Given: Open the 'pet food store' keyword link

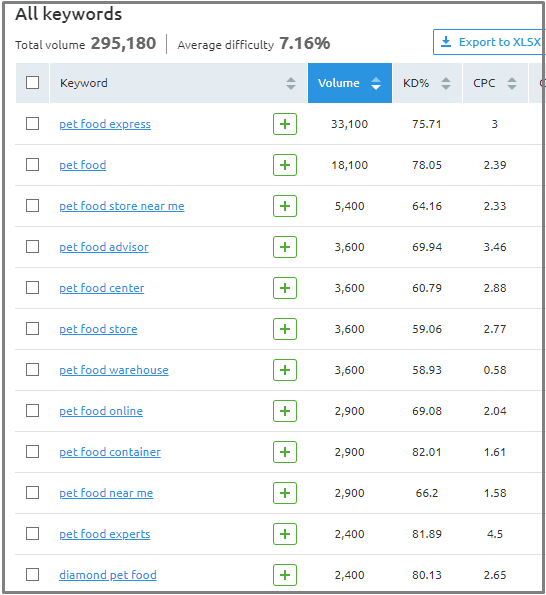Looking at the screenshot, I should 98,329.
